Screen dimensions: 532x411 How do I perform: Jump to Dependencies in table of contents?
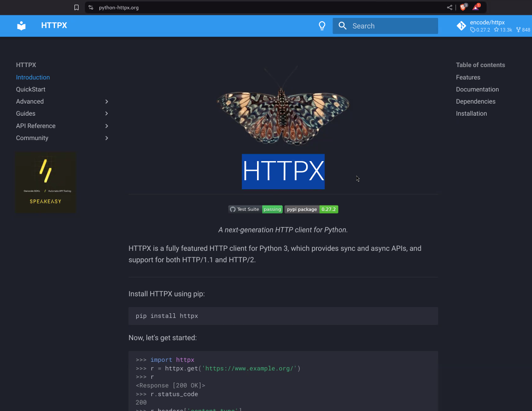[476, 101]
